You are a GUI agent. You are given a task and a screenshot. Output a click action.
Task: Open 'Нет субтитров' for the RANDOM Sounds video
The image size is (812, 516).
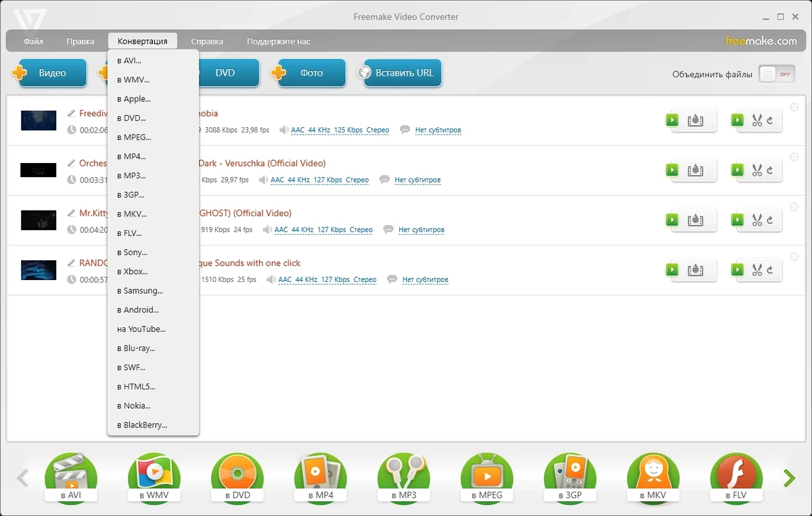pos(425,280)
